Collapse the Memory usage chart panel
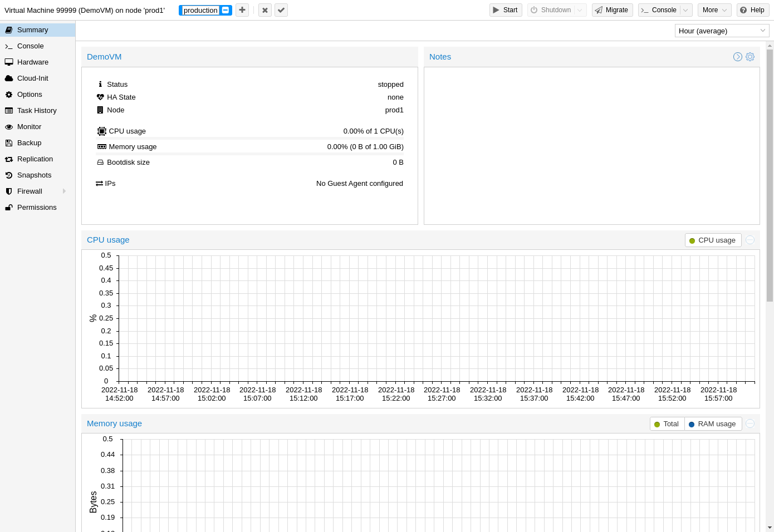Screen dimensions: 774x532 (750, 423)
